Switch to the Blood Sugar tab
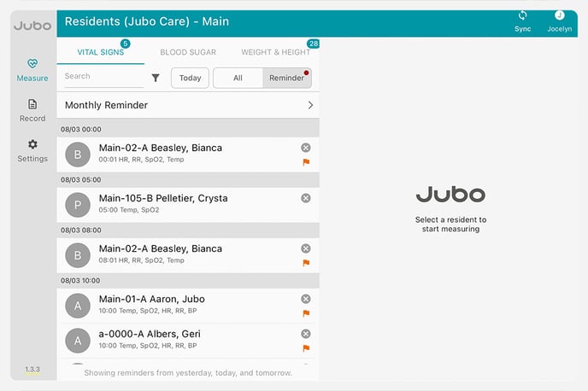 (x=188, y=52)
